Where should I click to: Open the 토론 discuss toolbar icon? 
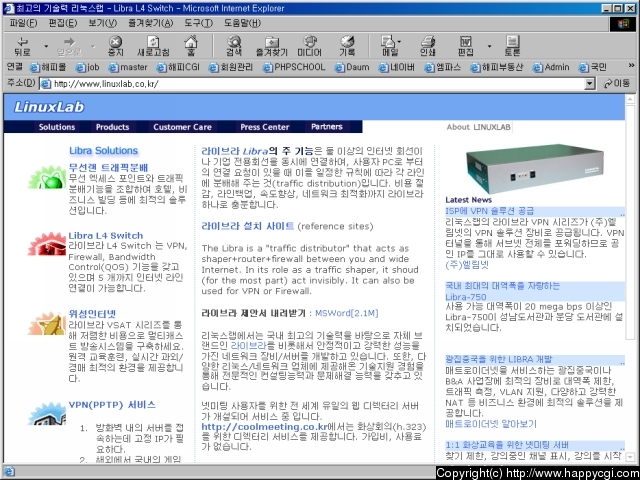click(x=512, y=46)
